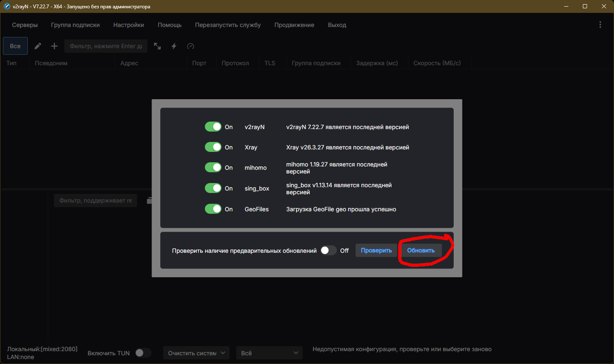Focus the server filter field 'Фильтр, нажмите Enter'
Viewport: 614px width, 364px height.
[x=106, y=46]
